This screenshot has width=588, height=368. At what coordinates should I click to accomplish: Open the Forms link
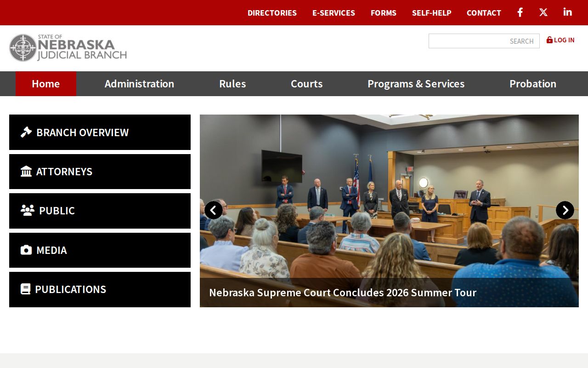384,13
